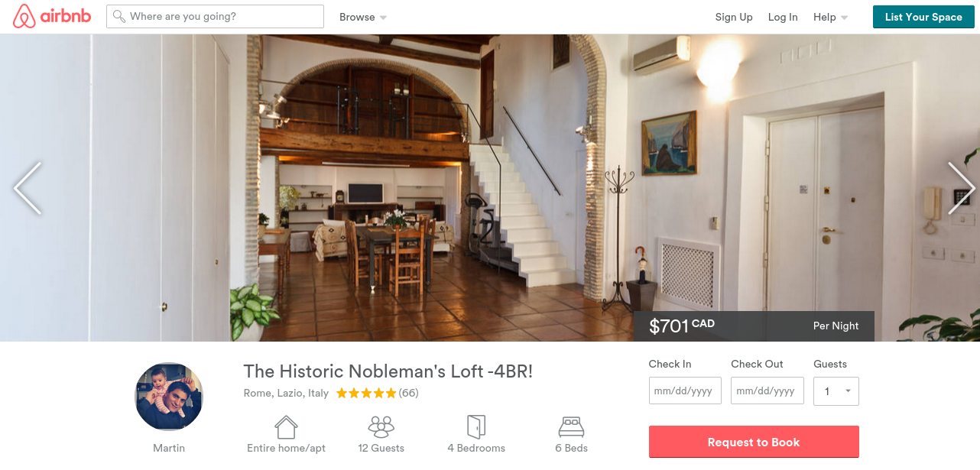Click the 4 Bedrooms door icon
The image size is (980, 470).
476,426
